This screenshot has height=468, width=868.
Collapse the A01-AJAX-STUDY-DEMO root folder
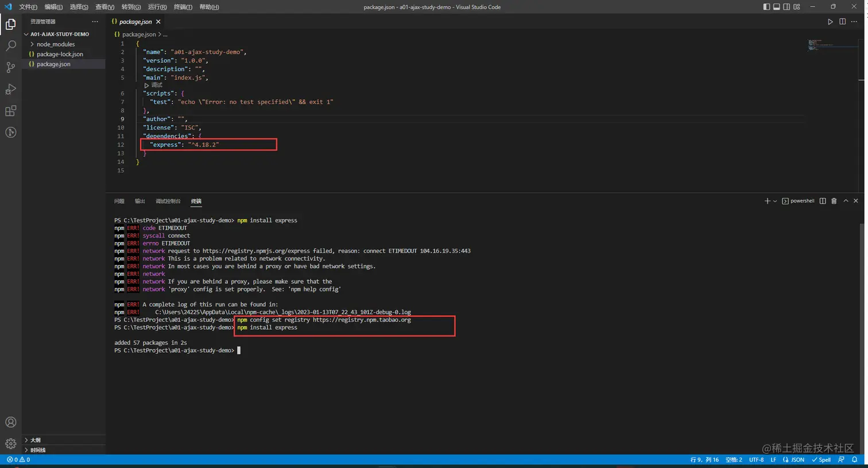(x=64, y=34)
